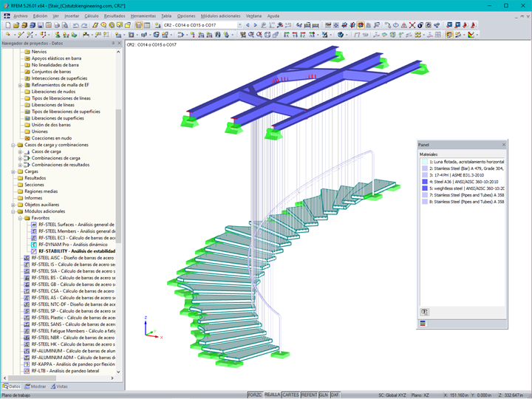This screenshot has width=532, height=399.
Task: Click the Undo arrow icon
Action: coord(76,25)
